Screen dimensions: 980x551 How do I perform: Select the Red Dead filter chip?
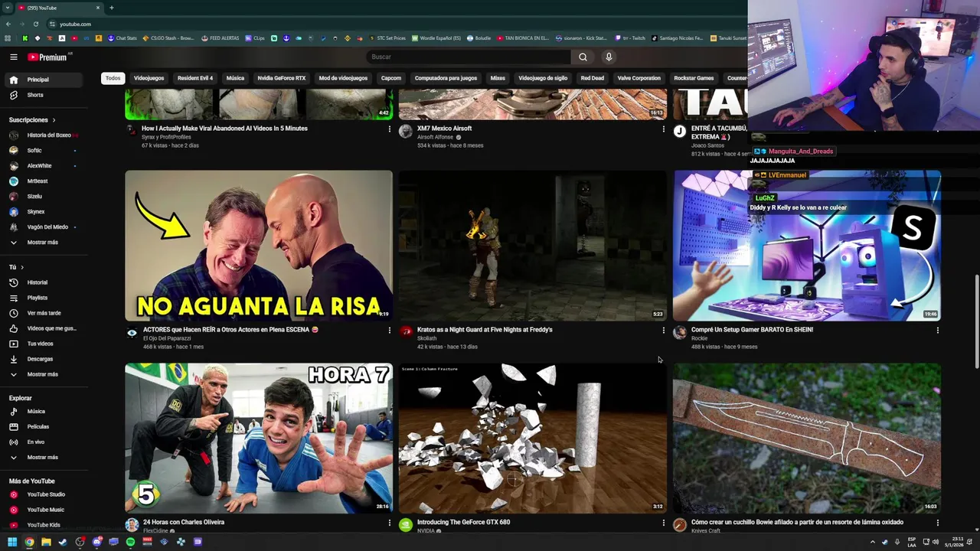[592, 78]
